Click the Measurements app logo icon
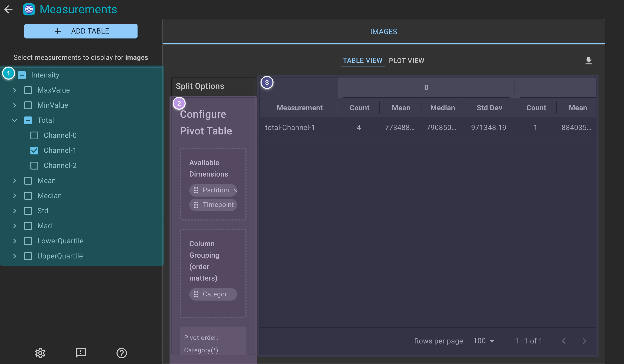This screenshot has height=364, width=624. pos(29,9)
